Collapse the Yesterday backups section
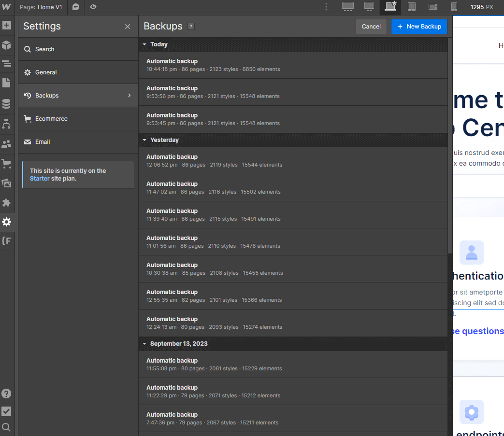This screenshot has height=436, width=504. (144, 140)
